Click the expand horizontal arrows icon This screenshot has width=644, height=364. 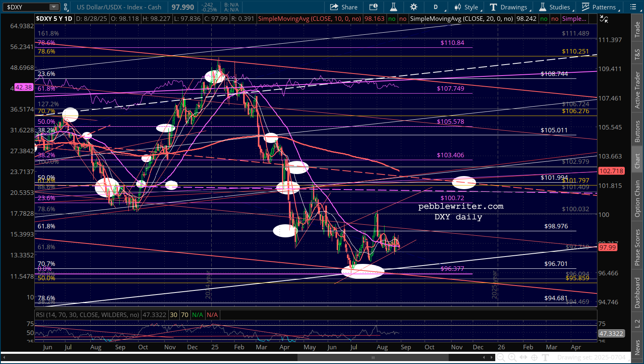coord(523,357)
